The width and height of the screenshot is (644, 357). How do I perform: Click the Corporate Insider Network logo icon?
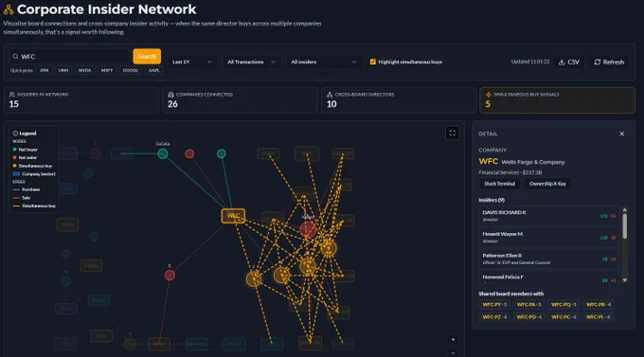[x=9, y=9]
